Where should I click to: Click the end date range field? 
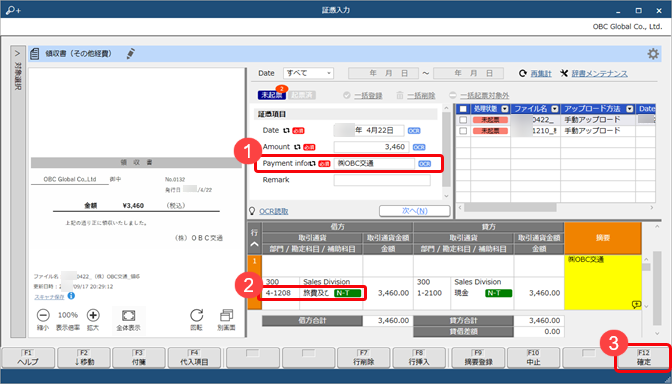[x=468, y=73]
